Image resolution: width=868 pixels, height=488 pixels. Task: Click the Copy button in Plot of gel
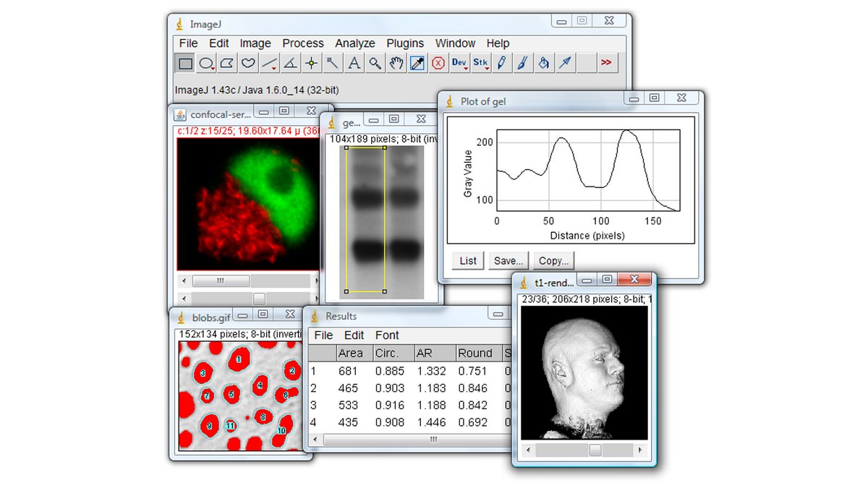[553, 261]
